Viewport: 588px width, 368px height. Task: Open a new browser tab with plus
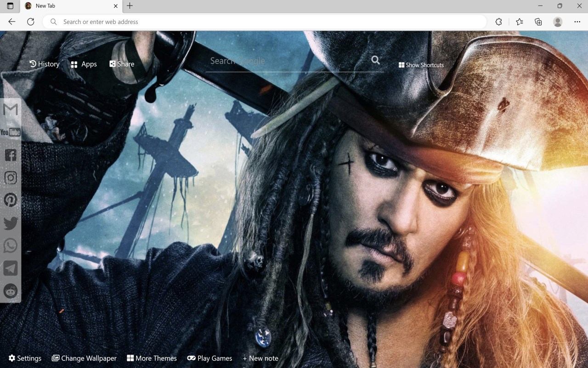(130, 6)
